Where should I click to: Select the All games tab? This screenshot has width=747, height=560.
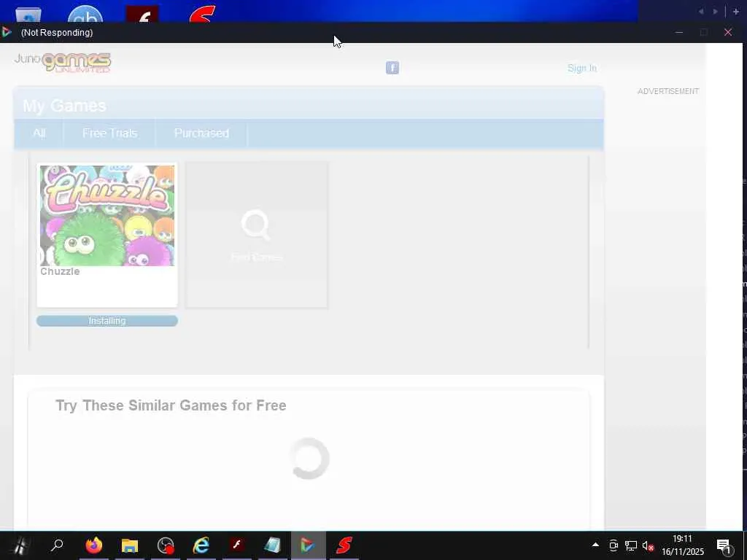(x=39, y=133)
